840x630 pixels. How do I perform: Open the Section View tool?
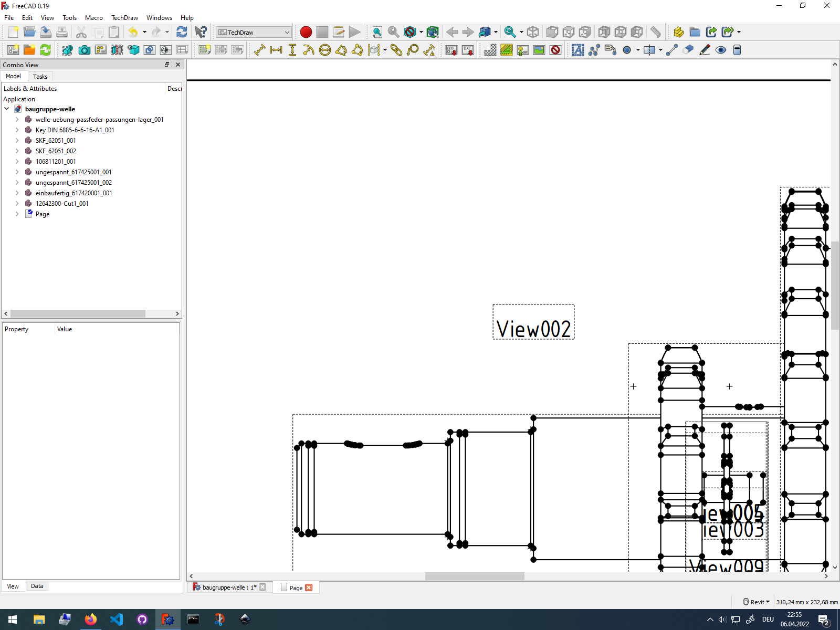(x=118, y=50)
